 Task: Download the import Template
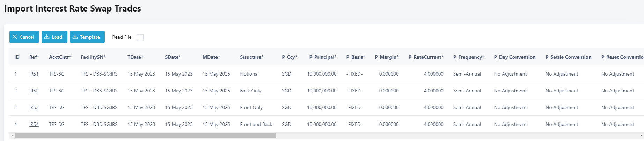pyautogui.click(x=87, y=37)
